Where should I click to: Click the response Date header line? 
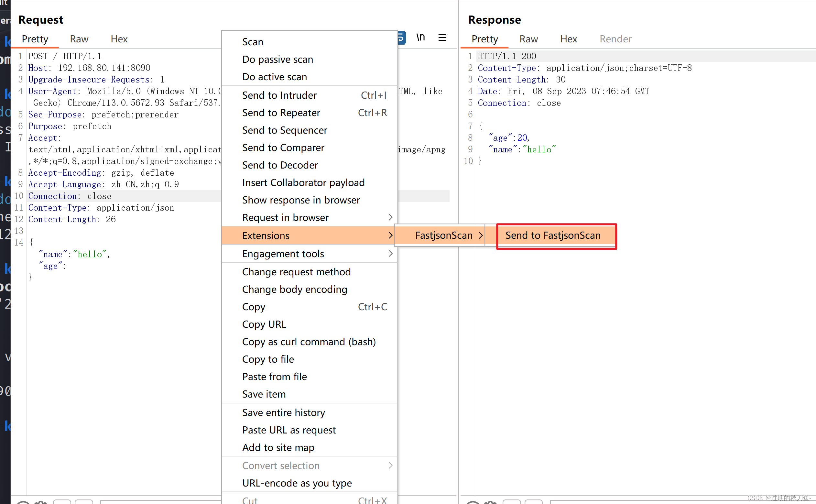563,91
